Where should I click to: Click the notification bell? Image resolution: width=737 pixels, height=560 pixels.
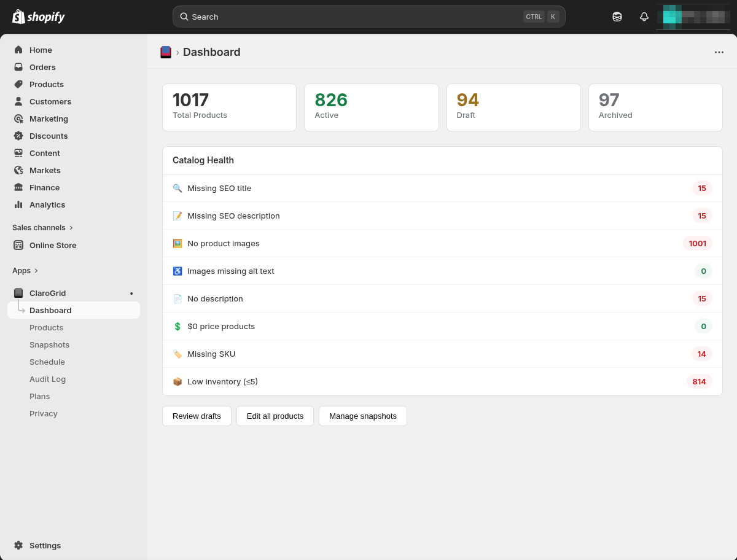[644, 17]
